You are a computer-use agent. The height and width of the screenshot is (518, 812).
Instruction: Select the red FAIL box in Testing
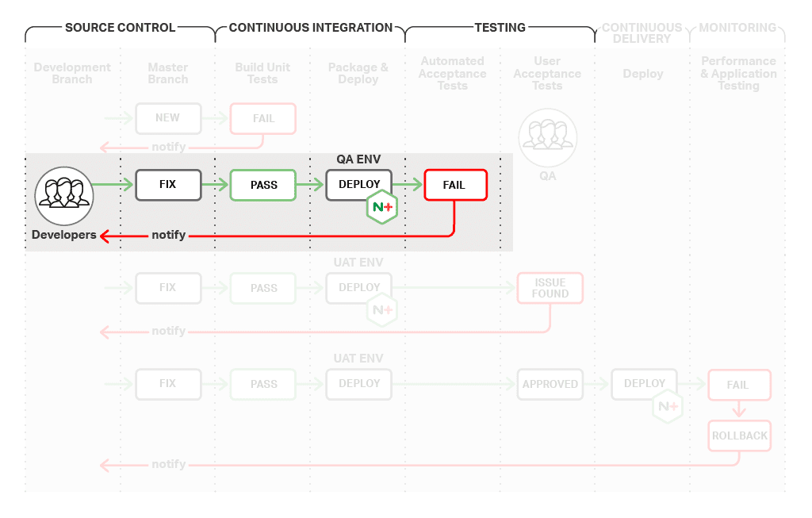tap(456, 185)
